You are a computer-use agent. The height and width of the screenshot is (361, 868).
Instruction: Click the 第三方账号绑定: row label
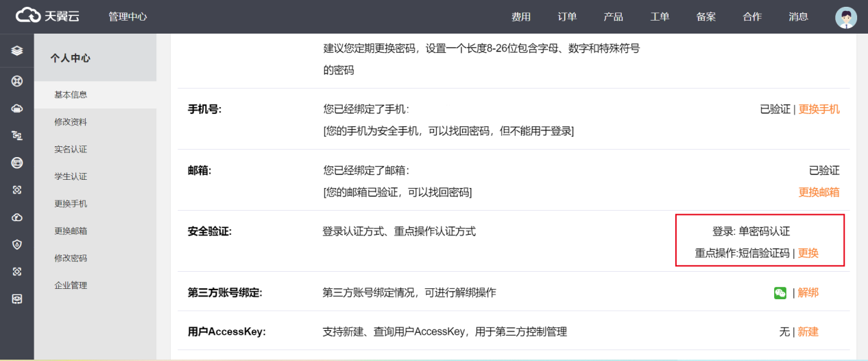click(225, 293)
